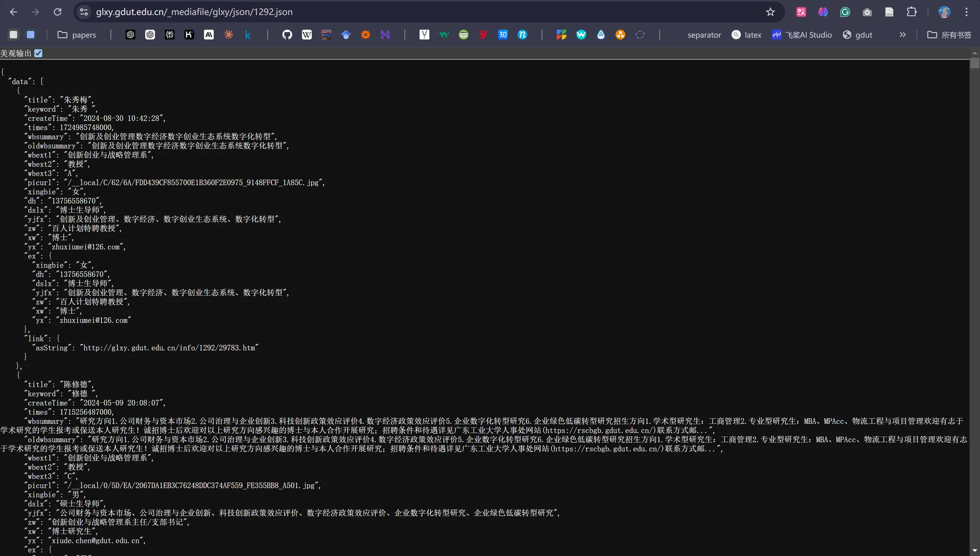Open the latex bookmark
This screenshot has height=556, width=980.
click(x=746, y=35)
